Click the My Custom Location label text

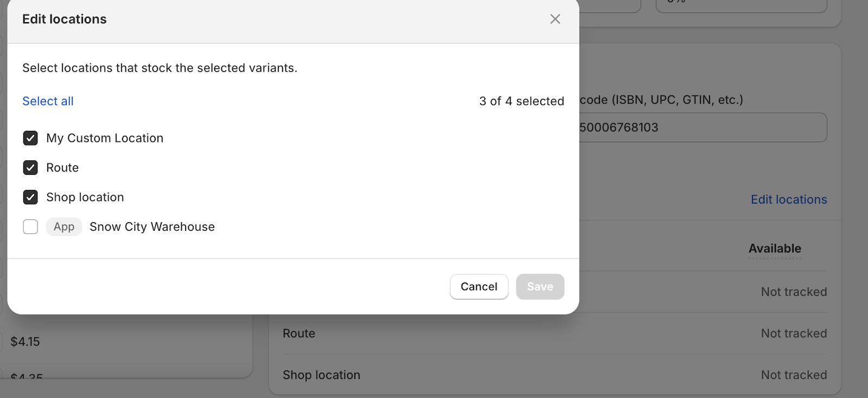(x=105, y=138)
